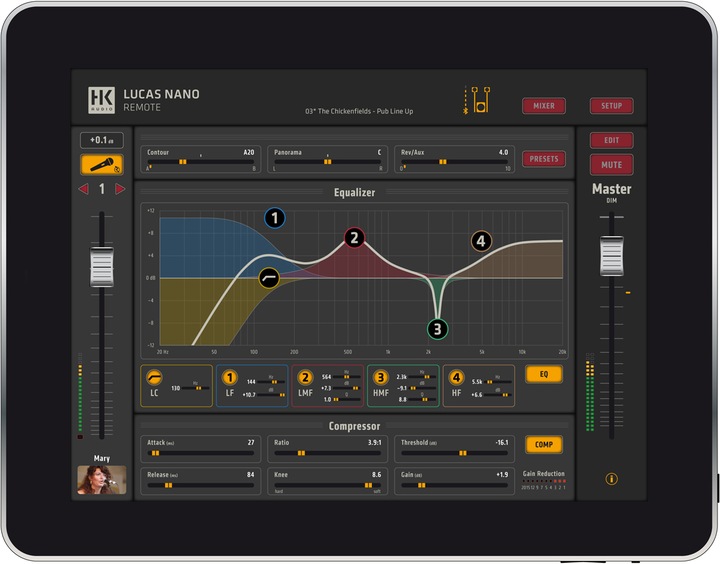
Task: Click the +0.1 dB level readout
Action: (x=101, y=140)
